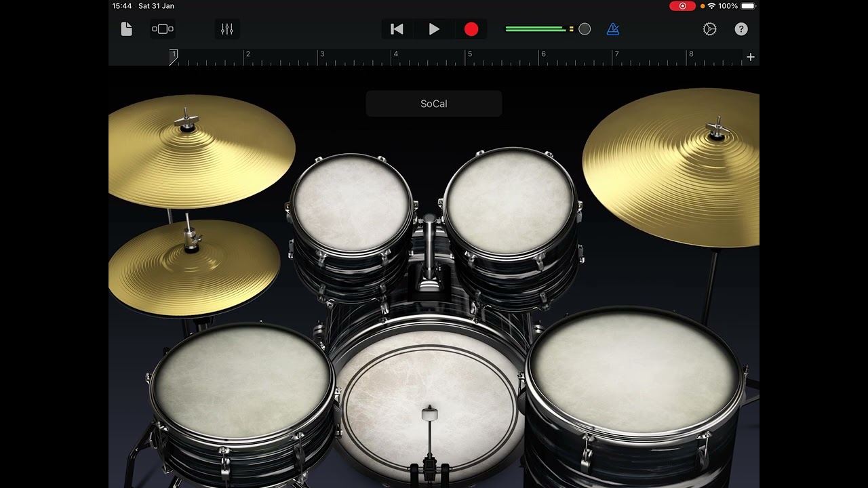Viewport: 868px width, 488px height.
Task: Start recording with the red Record button
Action: point(471,29)
